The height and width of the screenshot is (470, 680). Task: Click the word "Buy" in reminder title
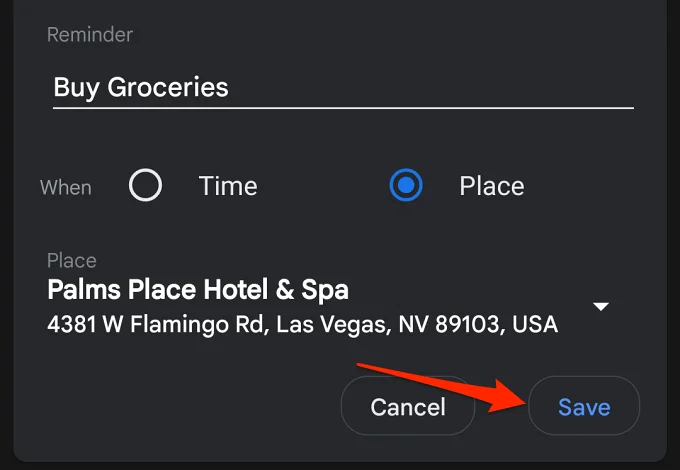click(76, 88)
